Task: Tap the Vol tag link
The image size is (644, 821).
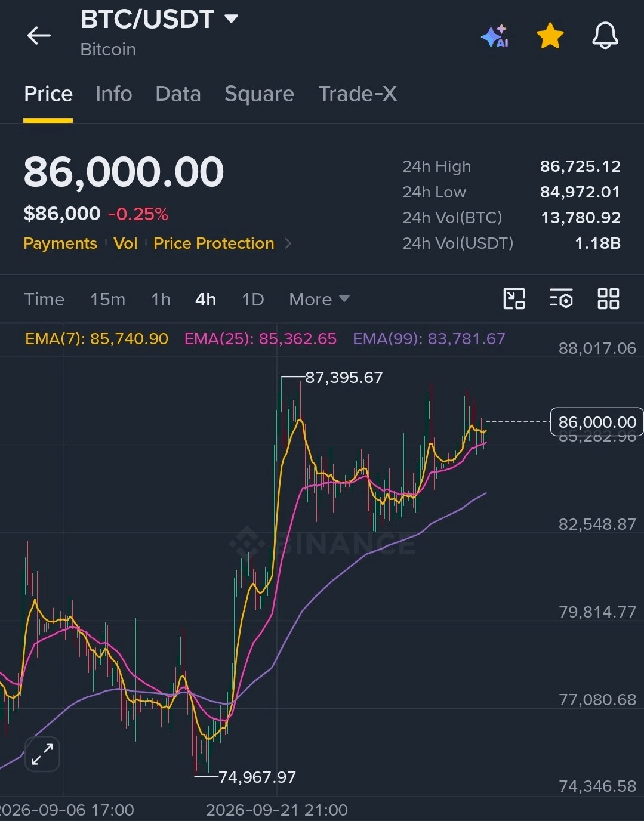Action: (x=125, y=243)
